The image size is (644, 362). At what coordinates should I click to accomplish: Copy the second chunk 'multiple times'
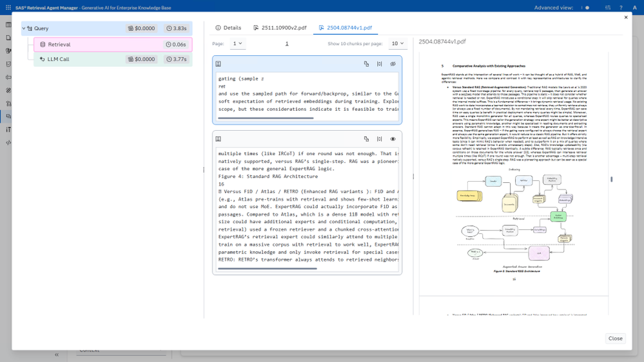point(366,139)
